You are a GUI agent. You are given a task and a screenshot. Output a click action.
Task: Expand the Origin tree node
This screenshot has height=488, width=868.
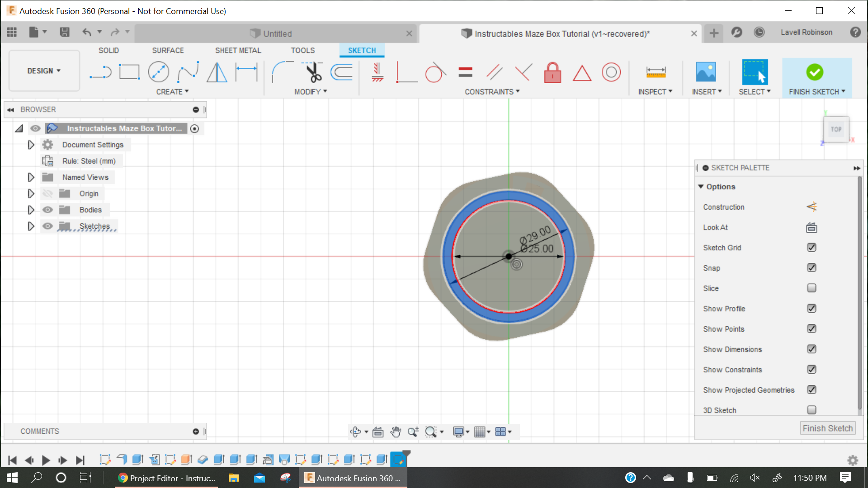coord(31,193)
